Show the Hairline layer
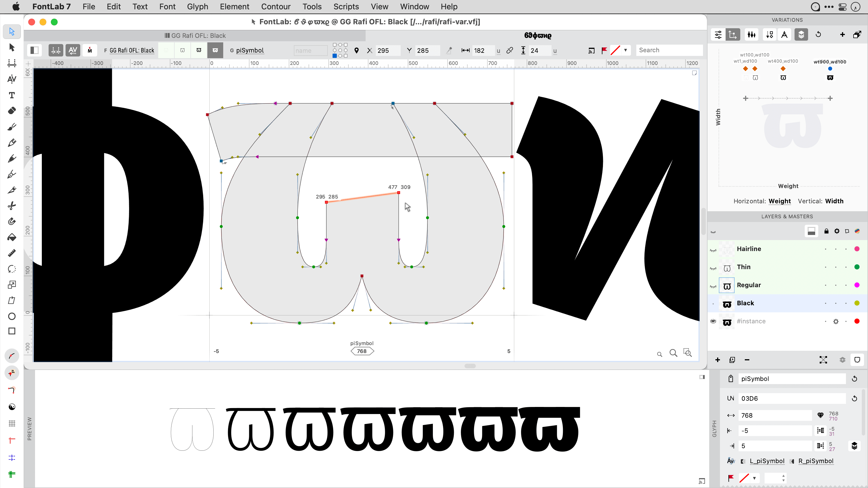The width and height of the screenshot is (868, 488). (x=713, y=250)
